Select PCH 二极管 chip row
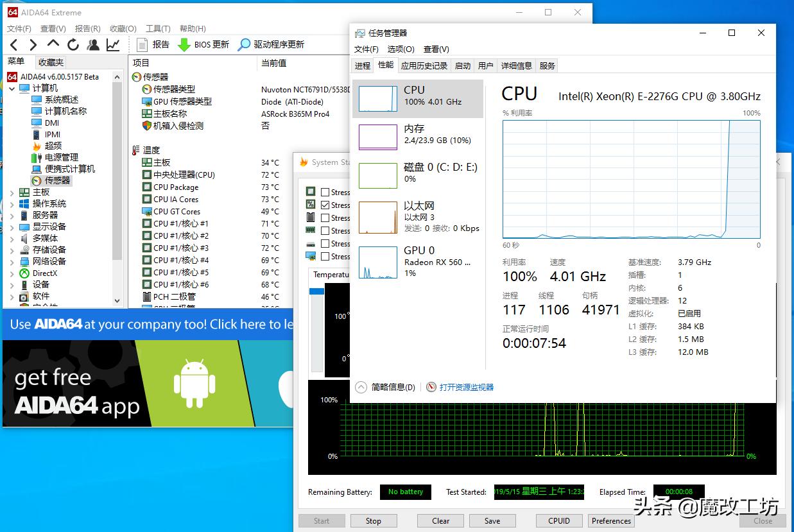The image size is (794, 532). click(169, 296)
